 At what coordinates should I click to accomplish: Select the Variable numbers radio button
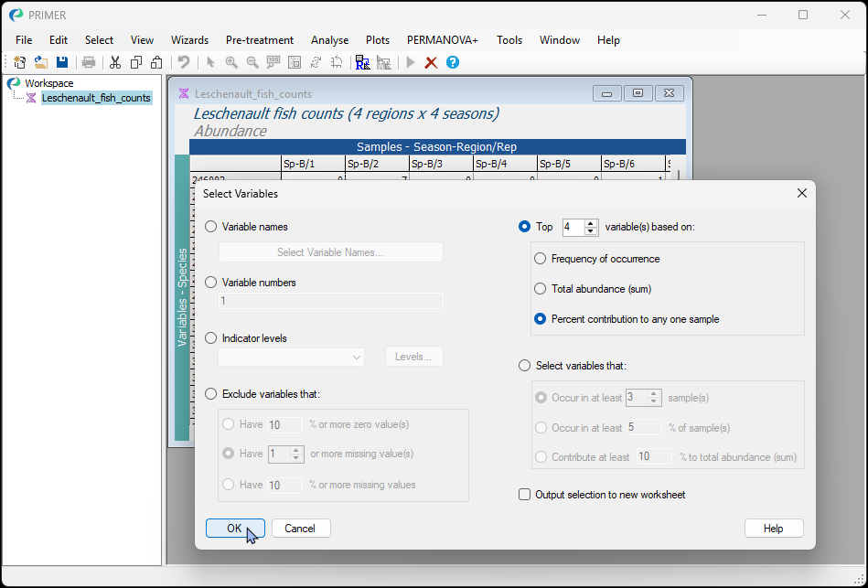click(211, 283)
